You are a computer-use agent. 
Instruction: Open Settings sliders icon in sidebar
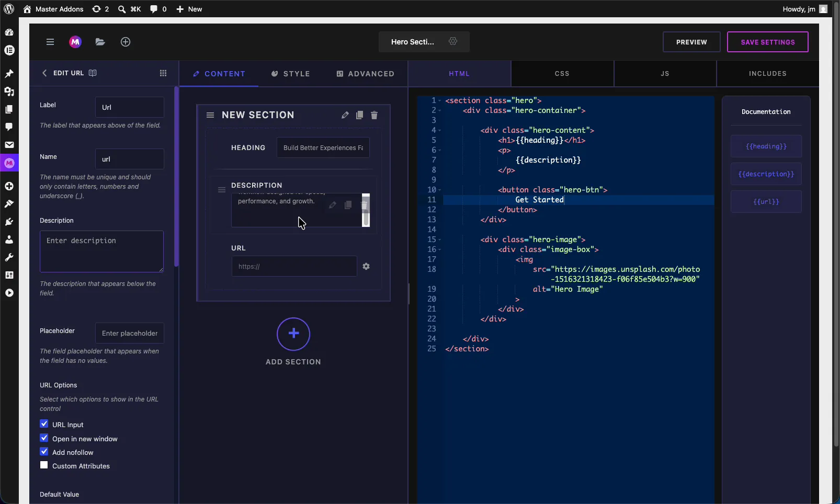9,275
